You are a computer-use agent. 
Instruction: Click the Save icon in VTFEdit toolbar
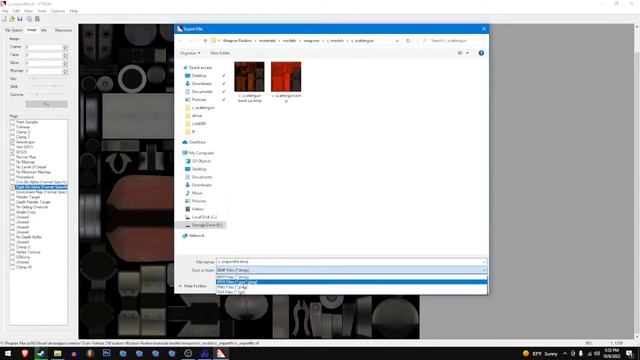pyautogui.click(x=20, y=19)
